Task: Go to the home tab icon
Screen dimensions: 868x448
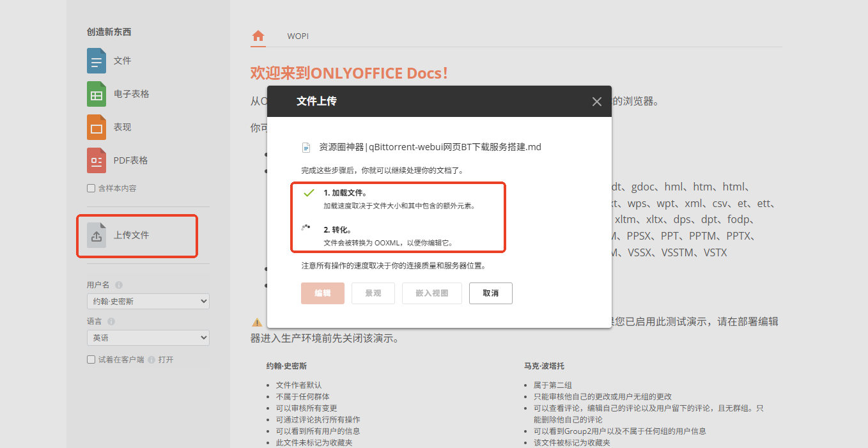Action: click(x=258, y=36)
